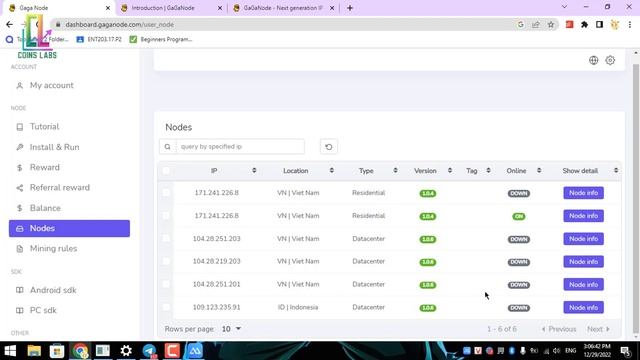The image size is (640, 360).
Task: Switch to the Introduction | GaGaNode tab
Action: coord(171,8)
